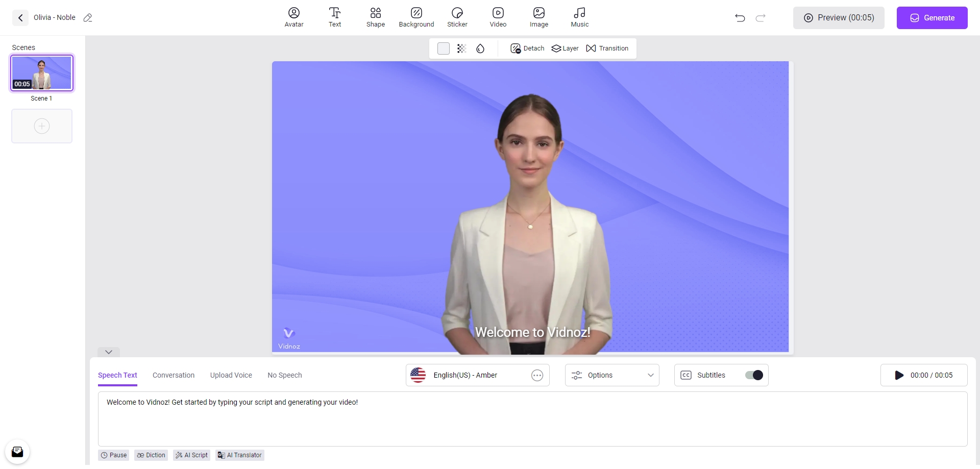
Task: Open the Sticker tool
Action: (x=457, y=17)
